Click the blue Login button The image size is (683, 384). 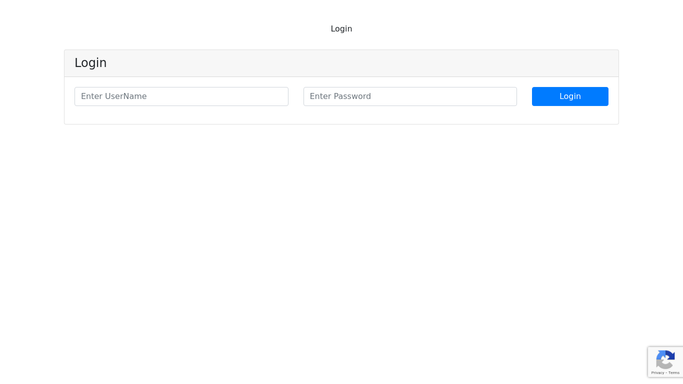[570, 96]
